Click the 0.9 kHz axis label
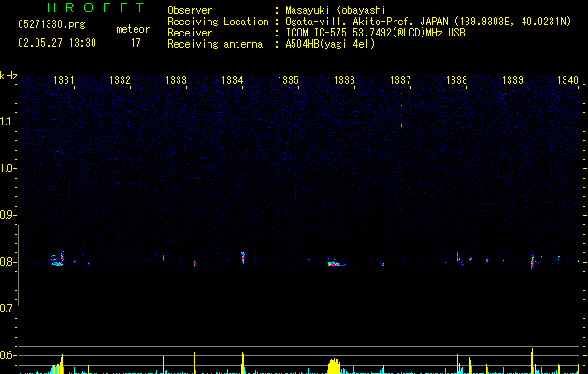 pos(7,215)
